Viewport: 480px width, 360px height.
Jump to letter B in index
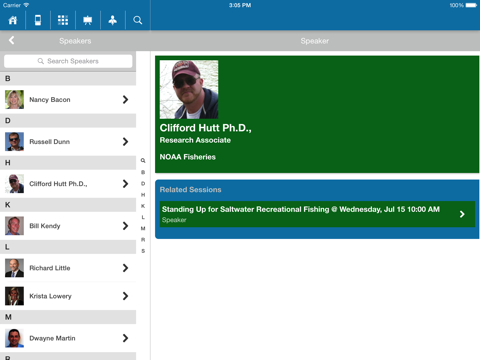pos(143,172)
